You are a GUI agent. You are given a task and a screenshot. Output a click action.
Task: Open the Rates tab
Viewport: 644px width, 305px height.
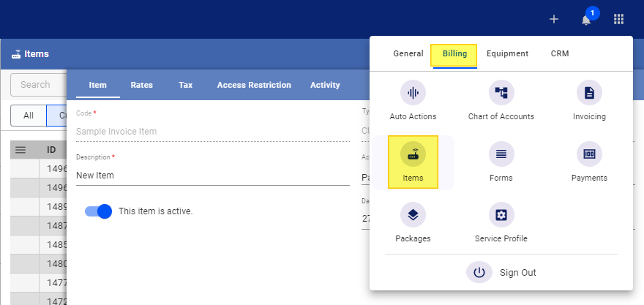pos(141,85)
